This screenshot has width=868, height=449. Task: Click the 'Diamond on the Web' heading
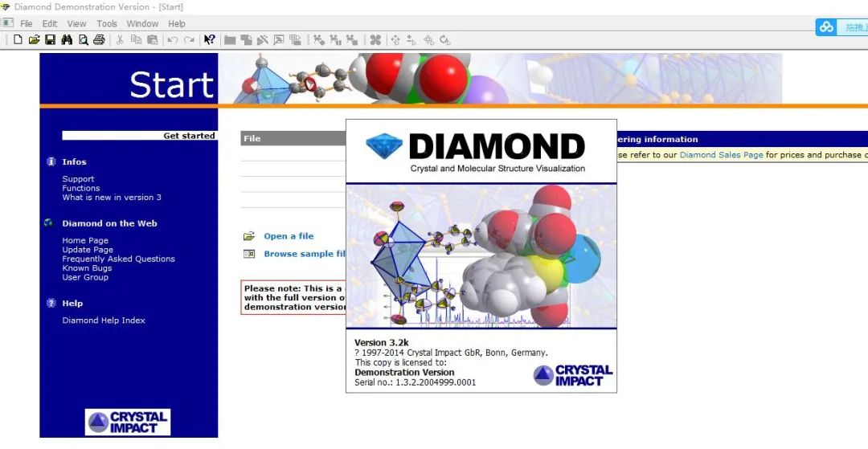(x=109, y=223)
